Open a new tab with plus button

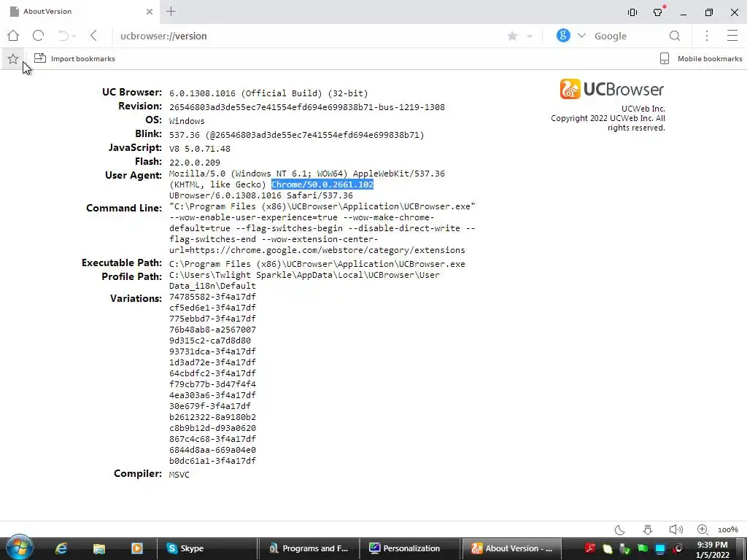(171, 12)
